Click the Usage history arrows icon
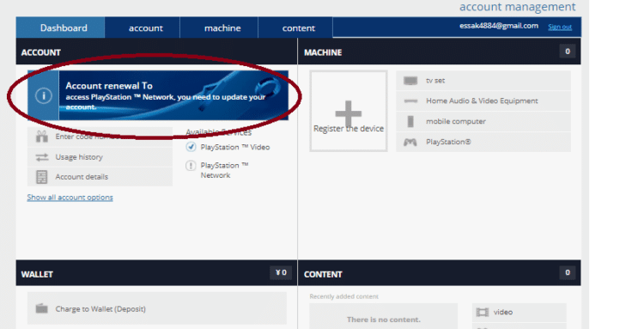This screenshot has height=329, width=644. (x=42, y=157)
